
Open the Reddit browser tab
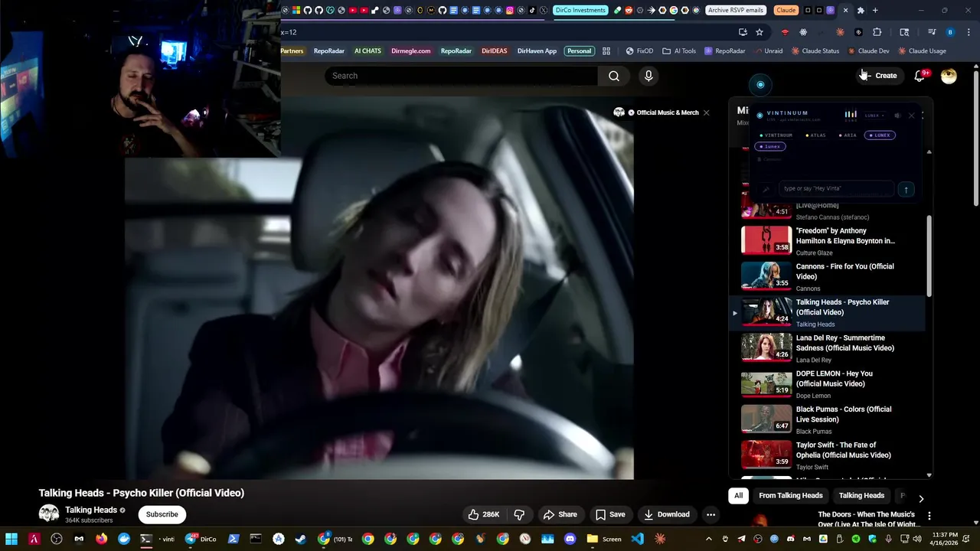tap(629, 10)
